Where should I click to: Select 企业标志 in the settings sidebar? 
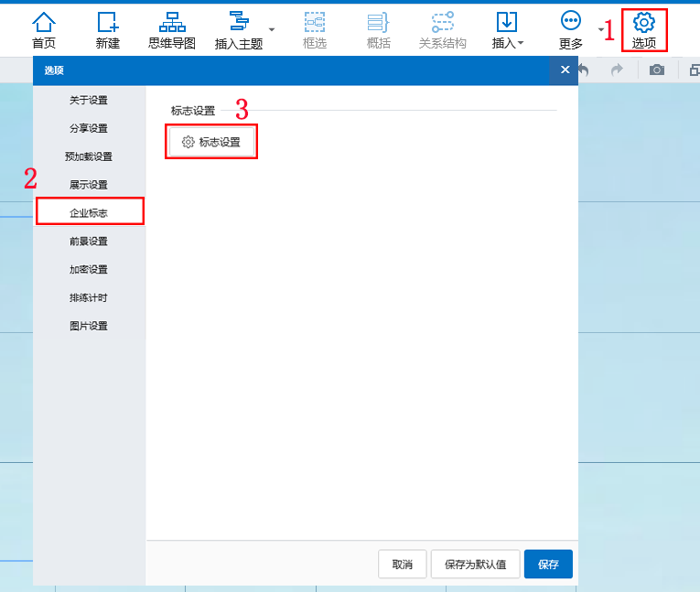tap(89, 212)
